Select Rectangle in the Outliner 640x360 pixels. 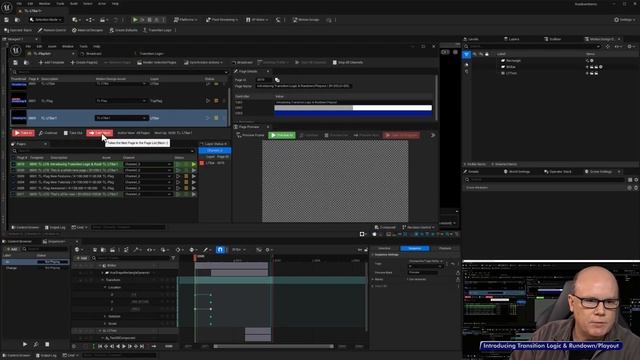pyautogui.click(x=513, y=60)
